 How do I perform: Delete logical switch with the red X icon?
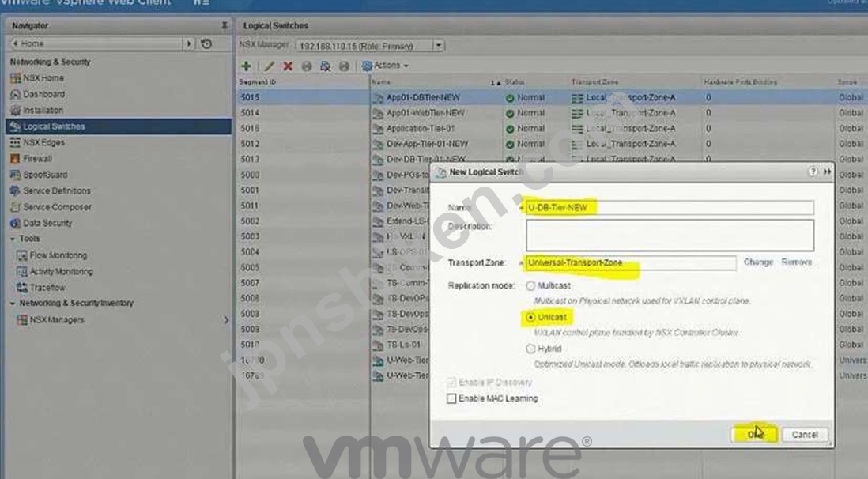(288, 66)
